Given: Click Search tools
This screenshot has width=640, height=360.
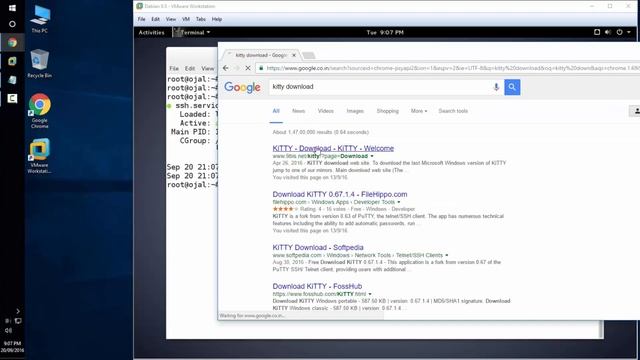Looking at the screenshot, I should 453,111.
